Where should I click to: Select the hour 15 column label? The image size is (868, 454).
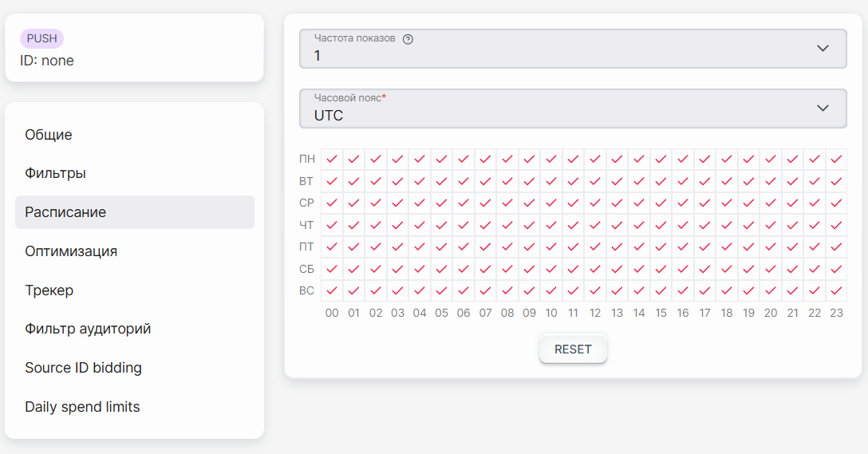click(x=661, y=313)
